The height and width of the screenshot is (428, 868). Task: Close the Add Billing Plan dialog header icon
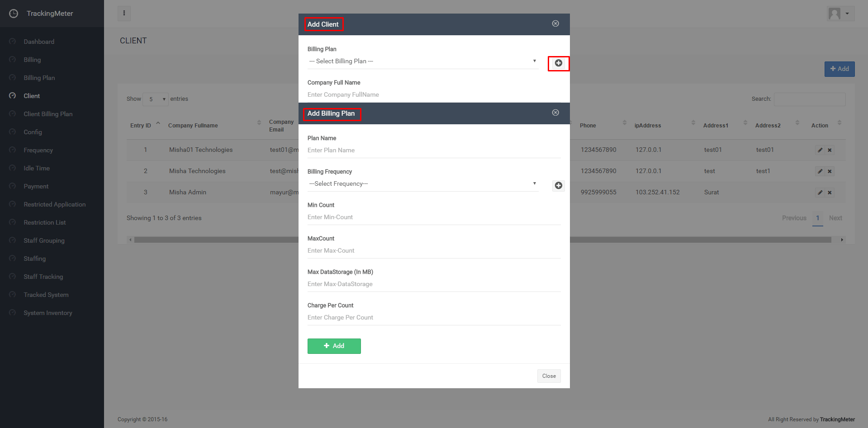pos(555,113)
